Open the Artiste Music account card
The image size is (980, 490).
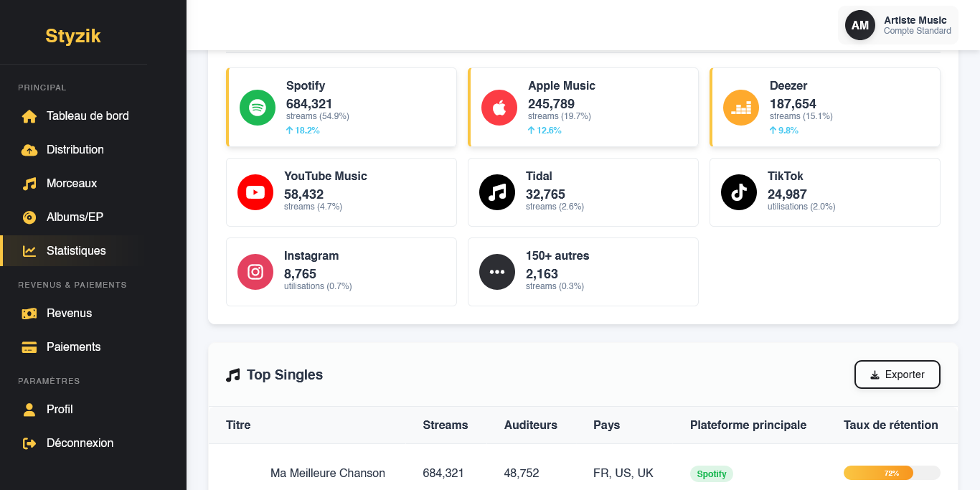(x=898, y=25)
